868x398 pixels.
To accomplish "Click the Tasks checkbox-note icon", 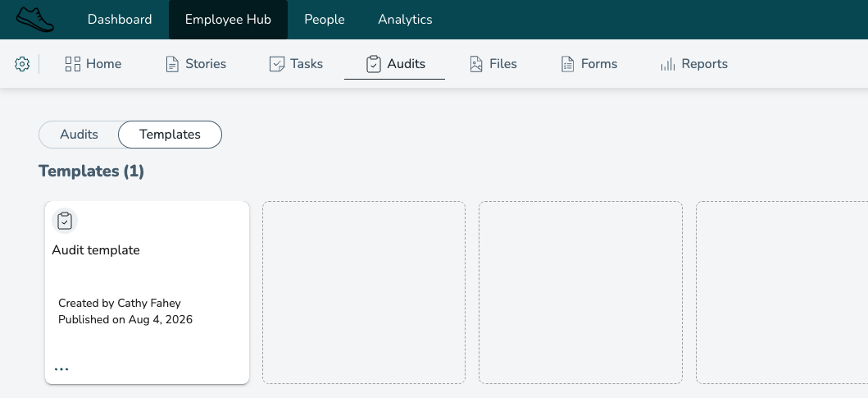I will tap(277, 64).
